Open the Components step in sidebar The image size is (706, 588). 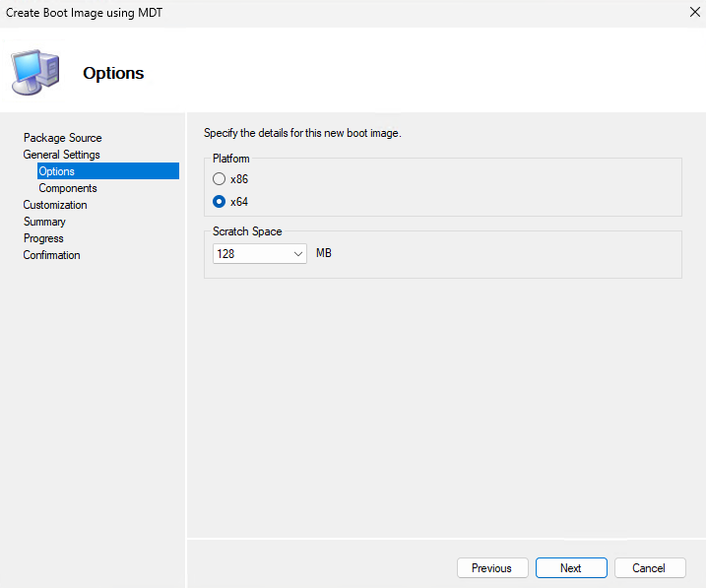point(68,188)
